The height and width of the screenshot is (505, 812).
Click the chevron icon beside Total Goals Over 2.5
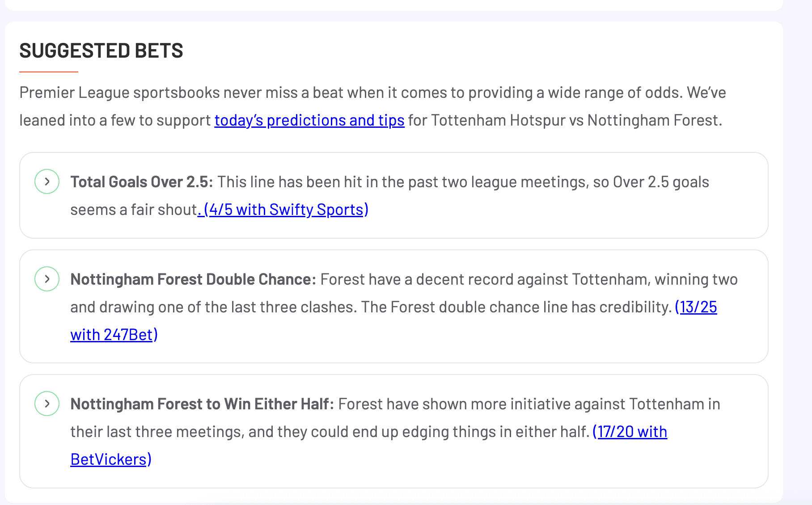click(47, 181)
